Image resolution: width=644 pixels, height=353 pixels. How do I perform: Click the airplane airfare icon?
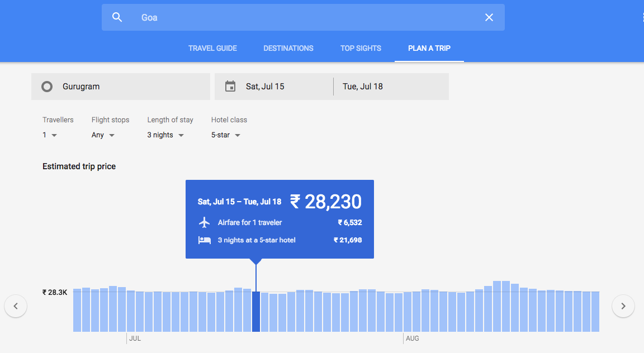(x=205, y=222)
